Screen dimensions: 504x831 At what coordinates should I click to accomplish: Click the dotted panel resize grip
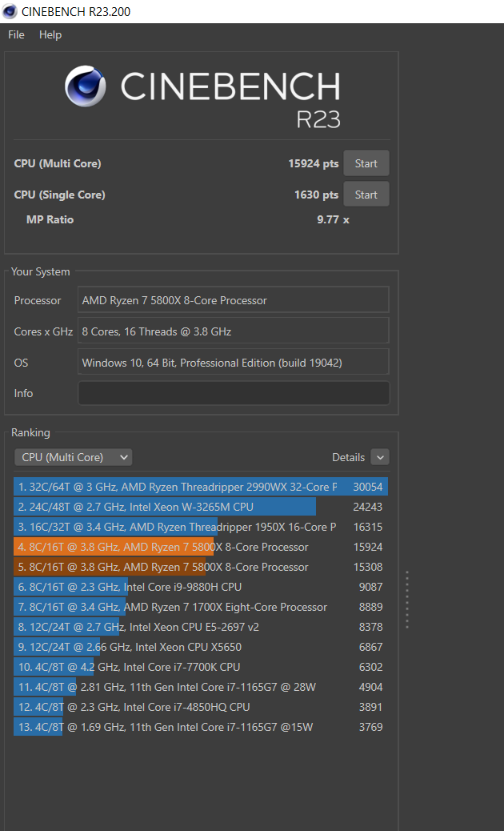[407, 600]
